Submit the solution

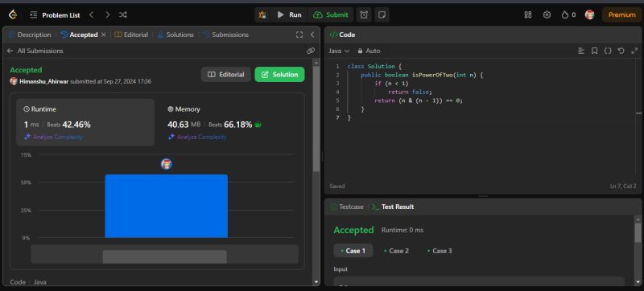331,14
